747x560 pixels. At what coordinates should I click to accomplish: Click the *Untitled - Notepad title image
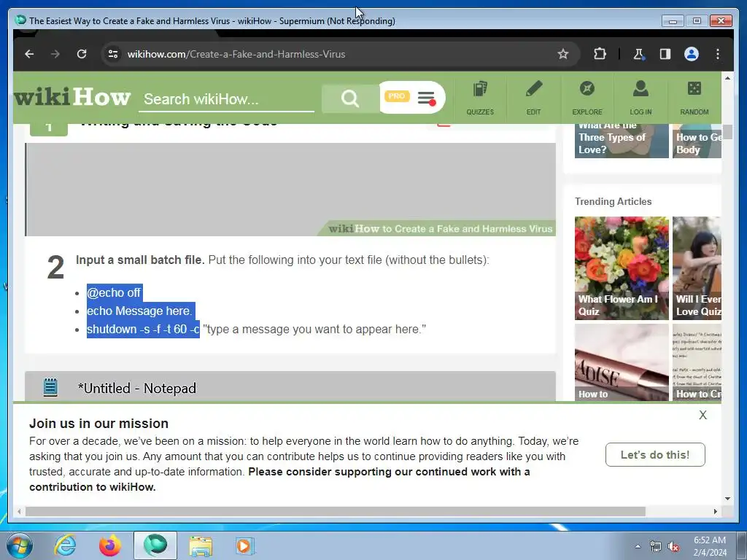tap(290, 386)
